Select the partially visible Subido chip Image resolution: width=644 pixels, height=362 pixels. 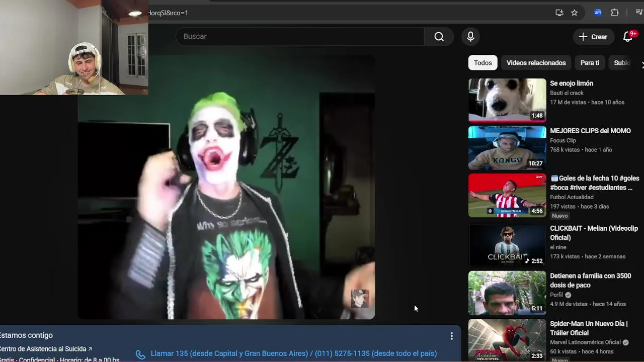[x=621, y=63]
